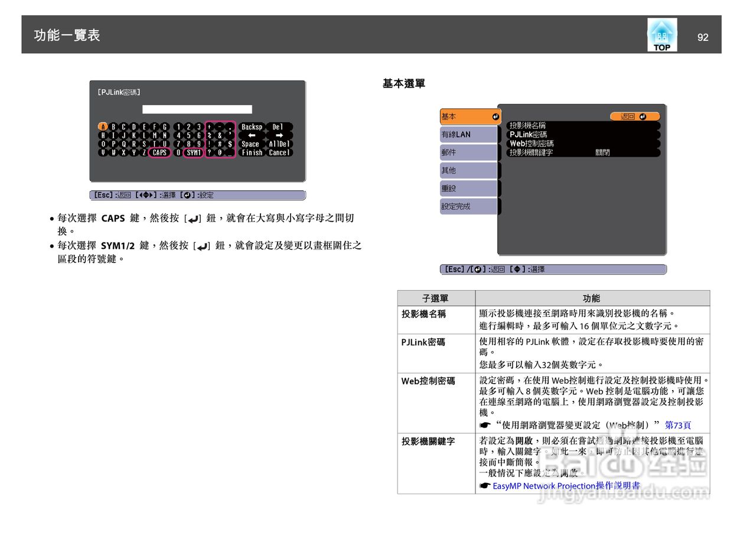Select the Web控制密碼 menu row
756x535 pixels.
(x=583, y=143)
